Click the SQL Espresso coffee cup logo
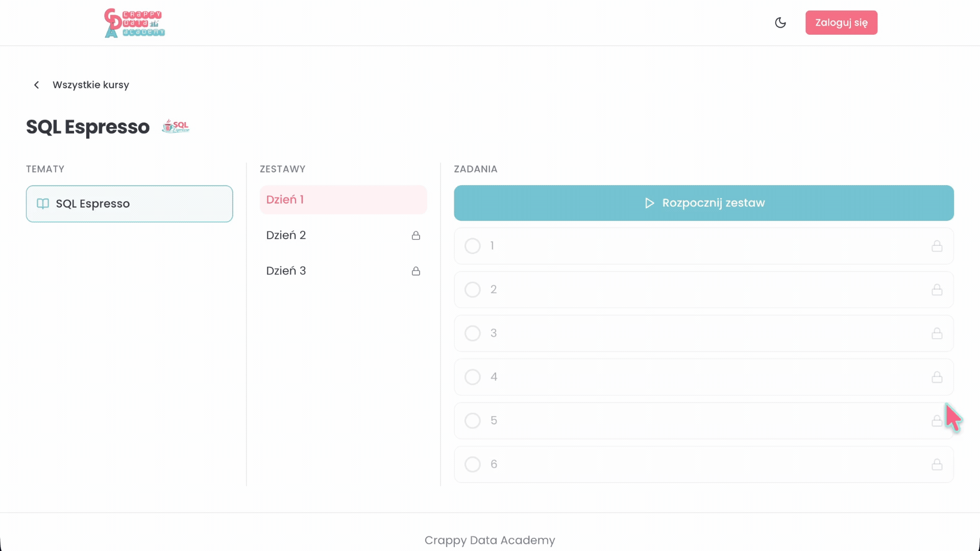The image size is (980, 551). [x=176, y=127]
